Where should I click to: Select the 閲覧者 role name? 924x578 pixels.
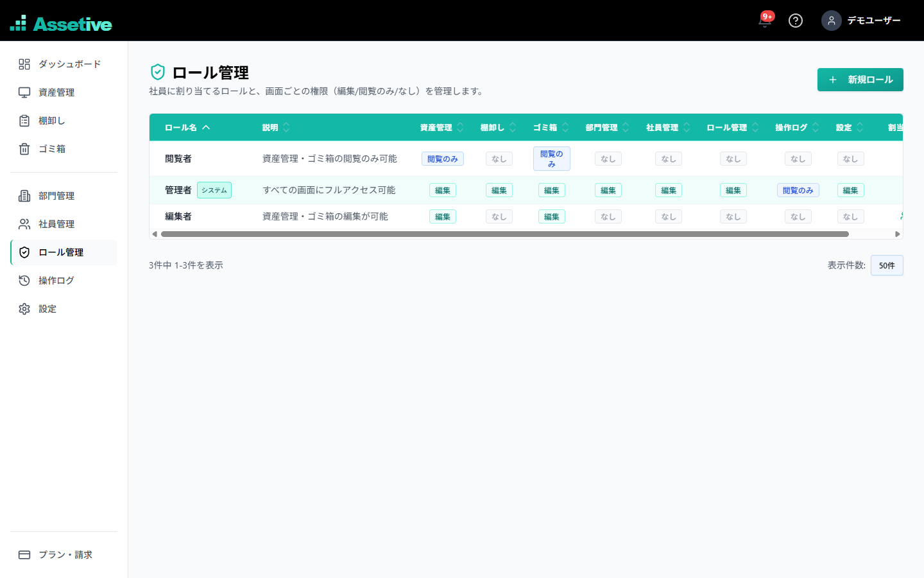point(178,159)
